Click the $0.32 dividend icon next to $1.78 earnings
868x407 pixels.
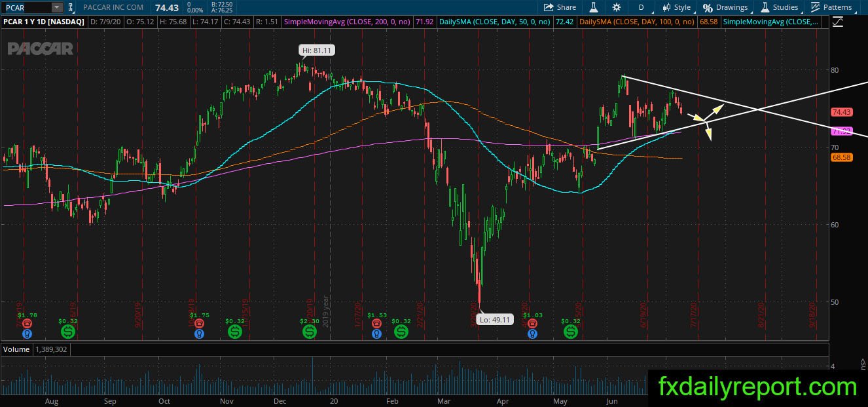pyautogui.click(x=68, y=332)
